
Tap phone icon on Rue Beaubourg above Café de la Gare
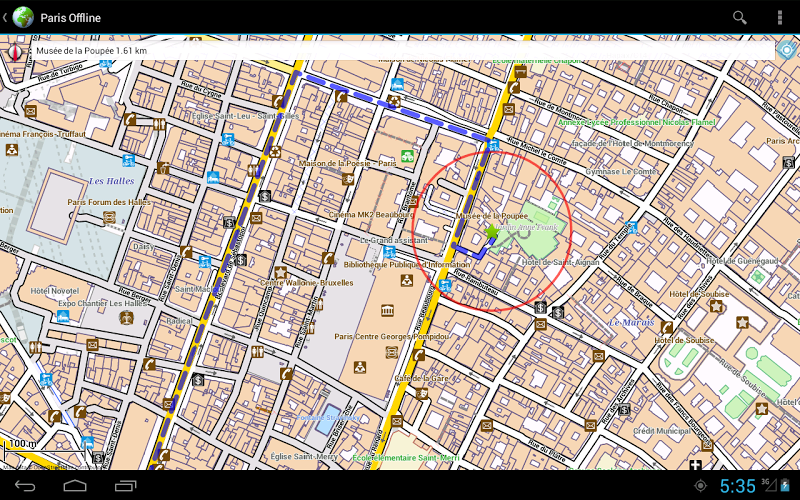[x=418, y=354]
